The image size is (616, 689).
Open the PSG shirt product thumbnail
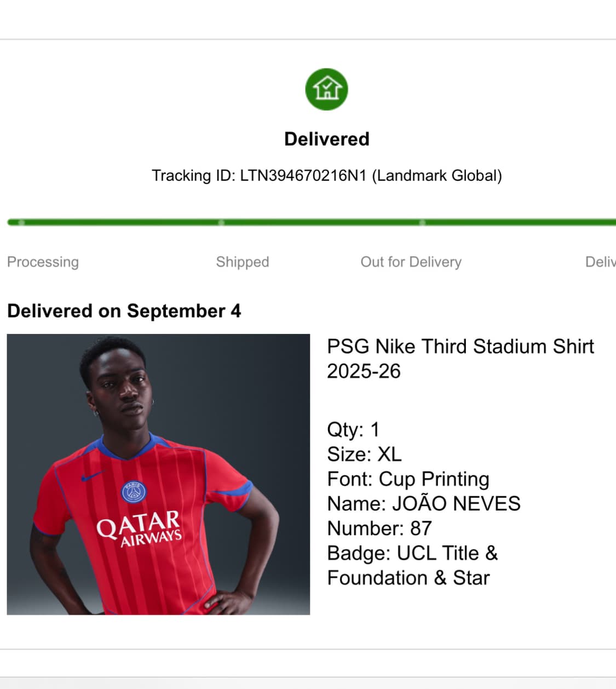158,474
